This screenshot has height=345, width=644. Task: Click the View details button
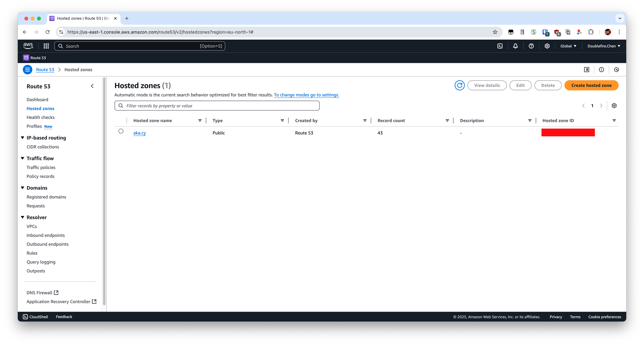coord(487,85)
